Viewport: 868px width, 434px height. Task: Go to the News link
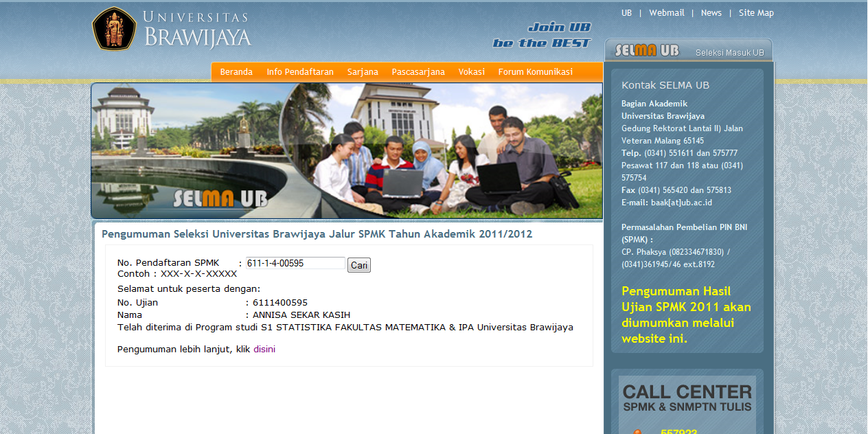pos(711,13)
